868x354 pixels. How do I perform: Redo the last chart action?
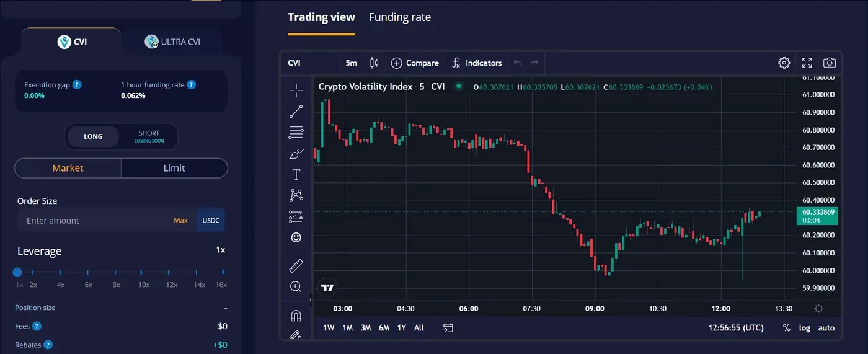(x=534, y=63)
